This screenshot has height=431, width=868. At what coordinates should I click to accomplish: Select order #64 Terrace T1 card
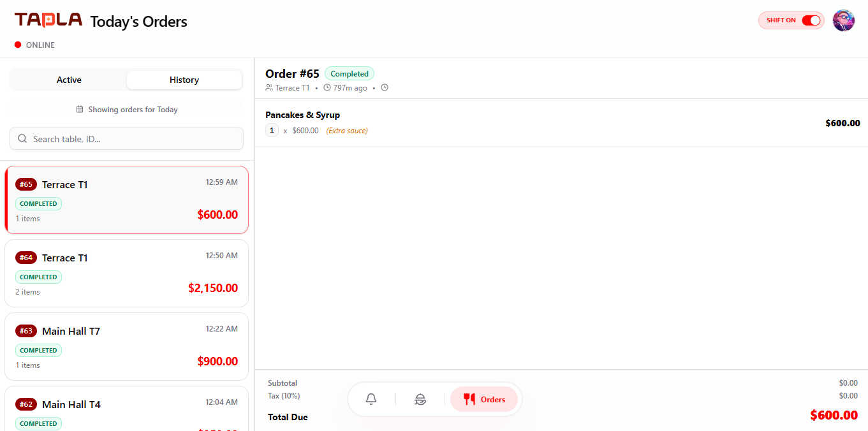(126, 273)
